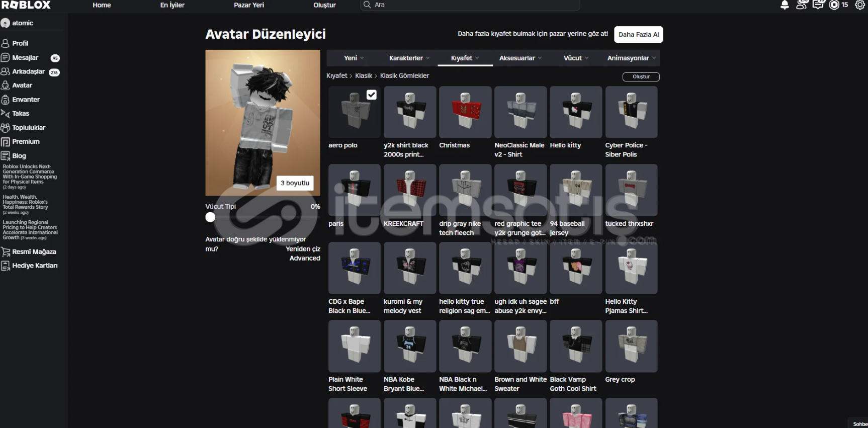
Task: Click the Vücut Tipi slider handle
Action: 210,217
